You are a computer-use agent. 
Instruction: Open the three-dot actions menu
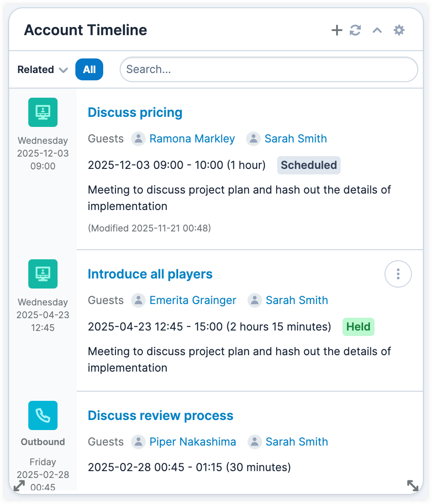(x=398, y=274)
